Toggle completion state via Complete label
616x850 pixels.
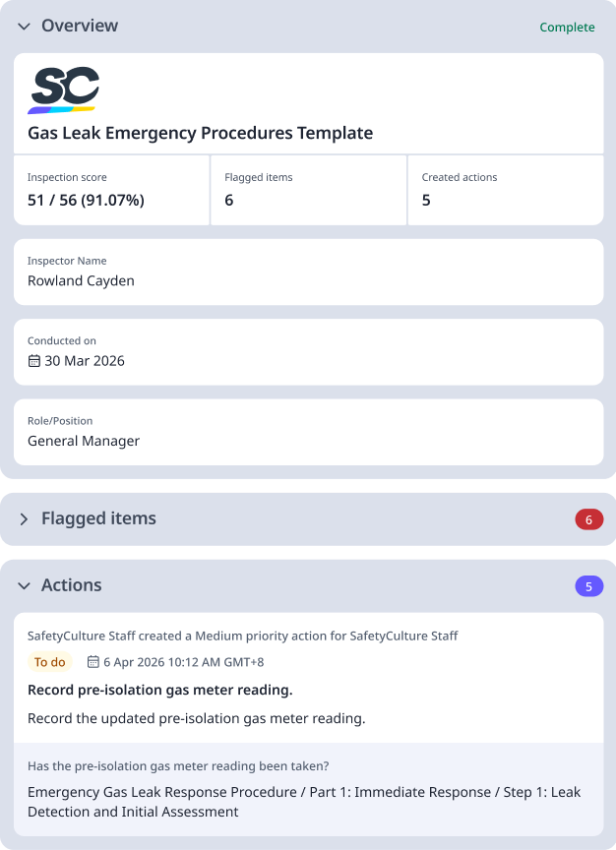tap(567, 27)
